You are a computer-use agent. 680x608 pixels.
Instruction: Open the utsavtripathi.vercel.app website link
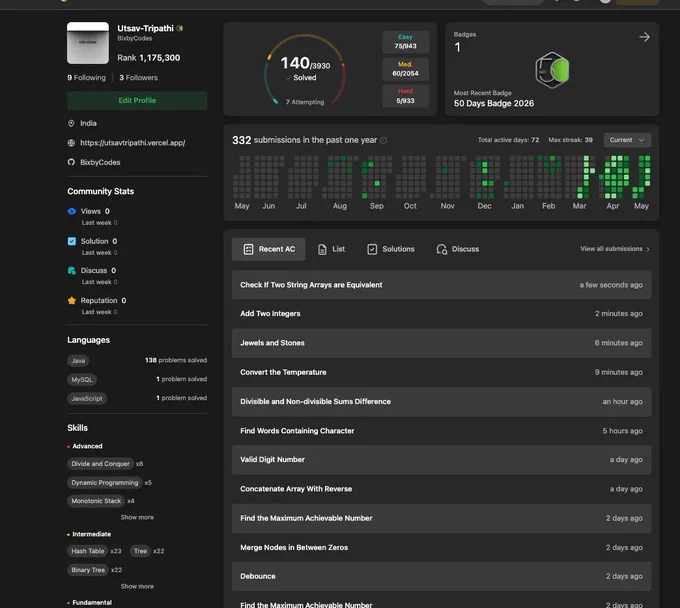[x=133, y=143]
